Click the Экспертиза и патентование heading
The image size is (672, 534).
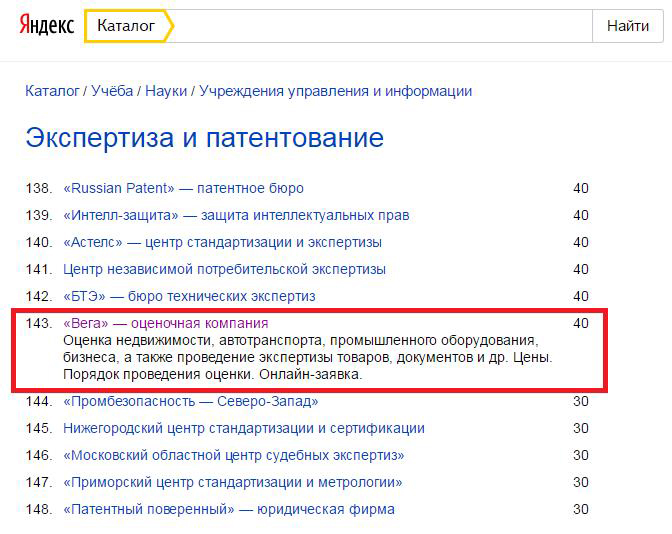click(204, 138)
